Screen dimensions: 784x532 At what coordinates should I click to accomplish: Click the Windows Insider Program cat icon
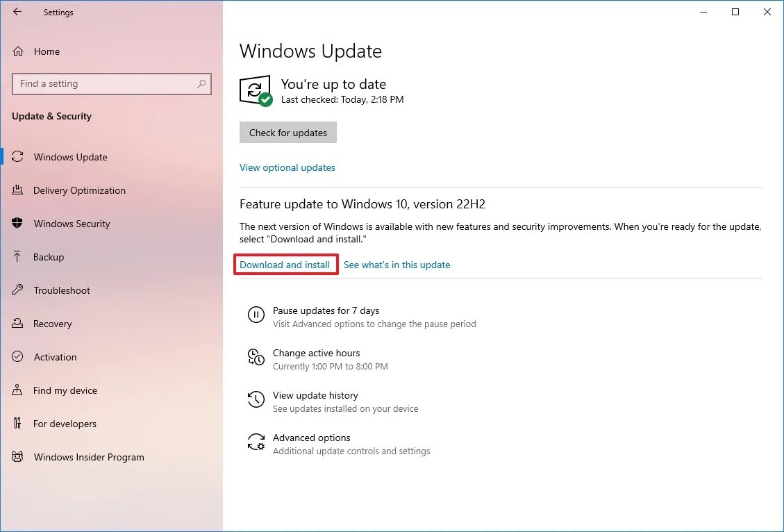[x=17, y=456]
